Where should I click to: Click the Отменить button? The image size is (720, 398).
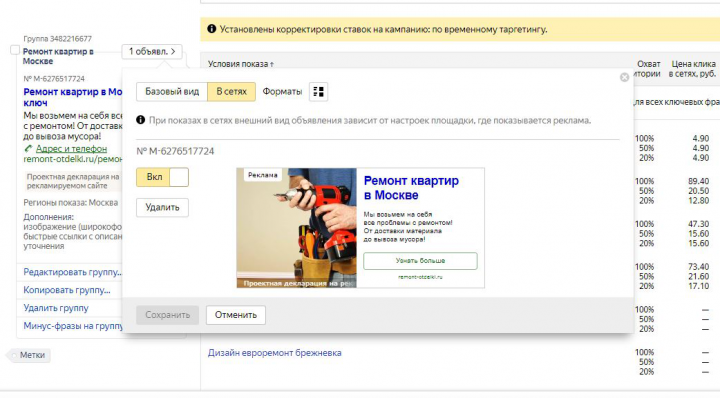tap(236, 315)
